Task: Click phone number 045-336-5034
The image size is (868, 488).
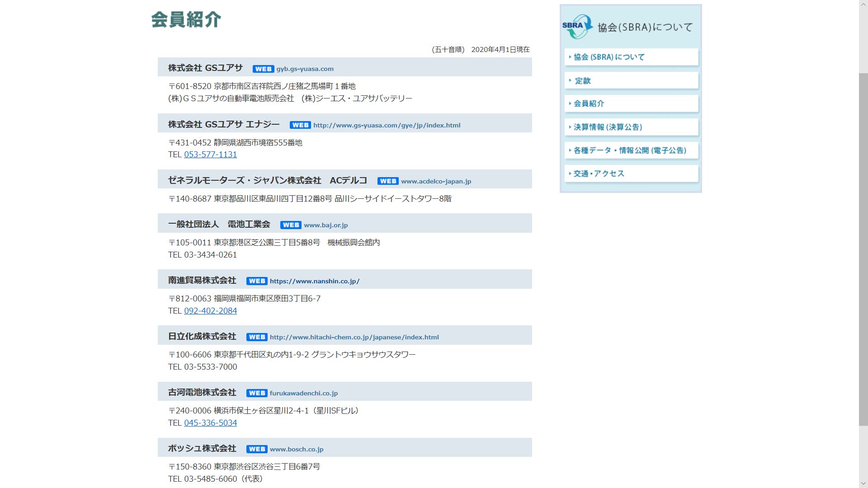Action: click(211, 423)
